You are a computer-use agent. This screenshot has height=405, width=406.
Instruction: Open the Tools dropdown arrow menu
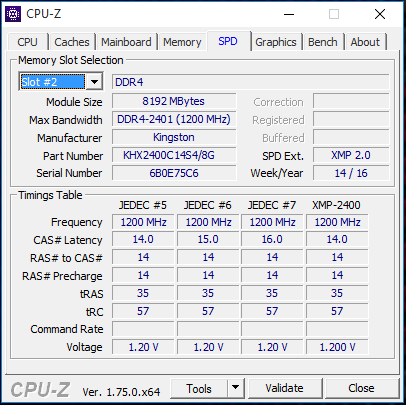click(235, 388)
